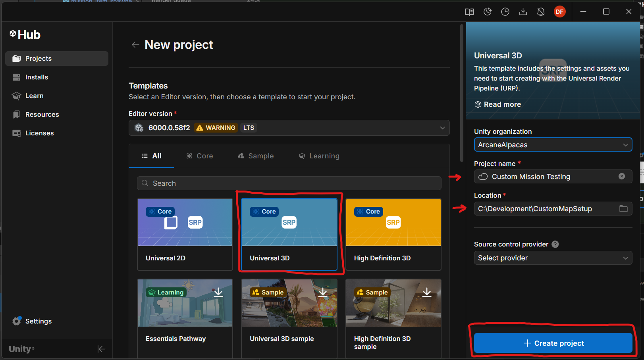
Task: Clear the project name with the X icon
Action: point(622,176)
